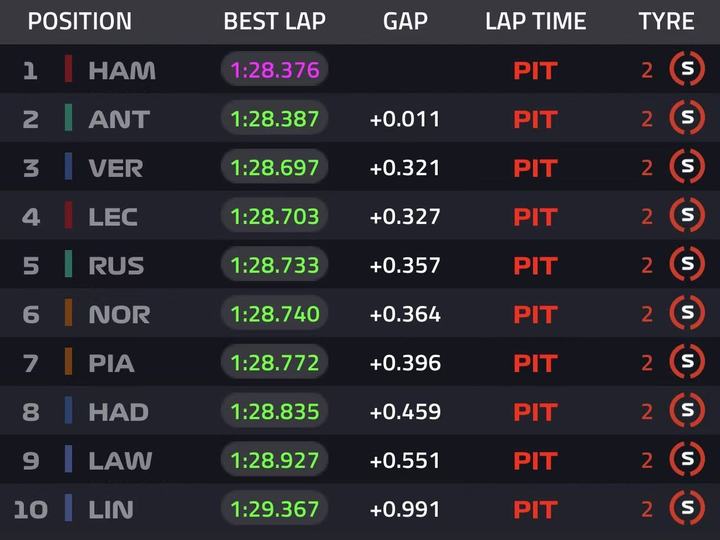
Task: Click the soft tyre icon in LEC's row
Action: tap(687, 215)
